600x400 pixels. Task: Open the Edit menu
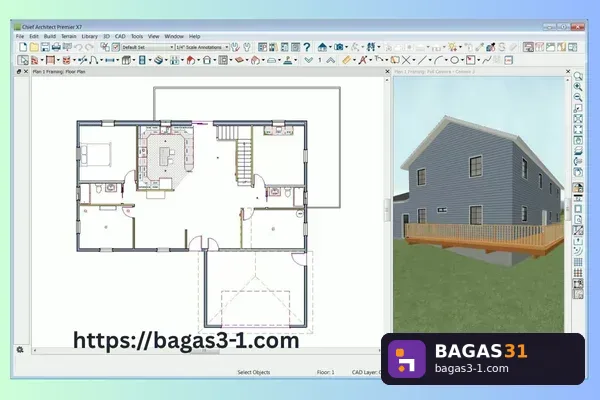point(34,36)
